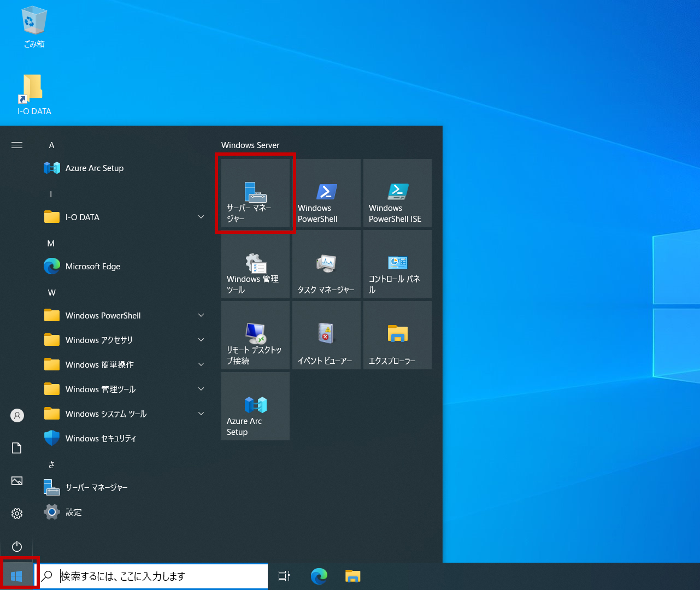This screenshot has width=700, height=590.
Task: Open the Windows 簡単操作 folder in the list
Action: point(126,364)
